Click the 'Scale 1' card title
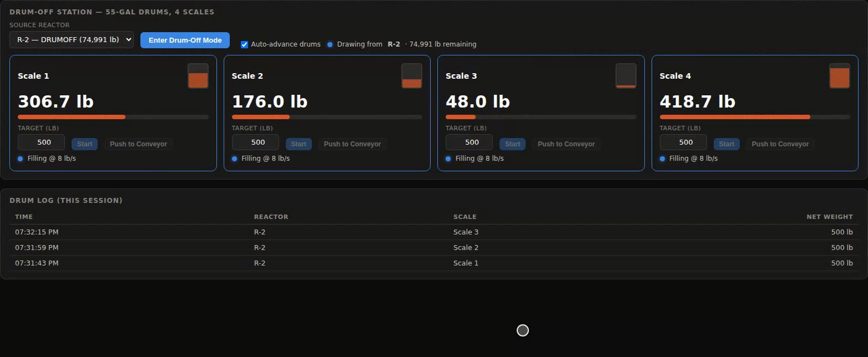Viewport: 868px width, 357px height. (x=33, y=76)
